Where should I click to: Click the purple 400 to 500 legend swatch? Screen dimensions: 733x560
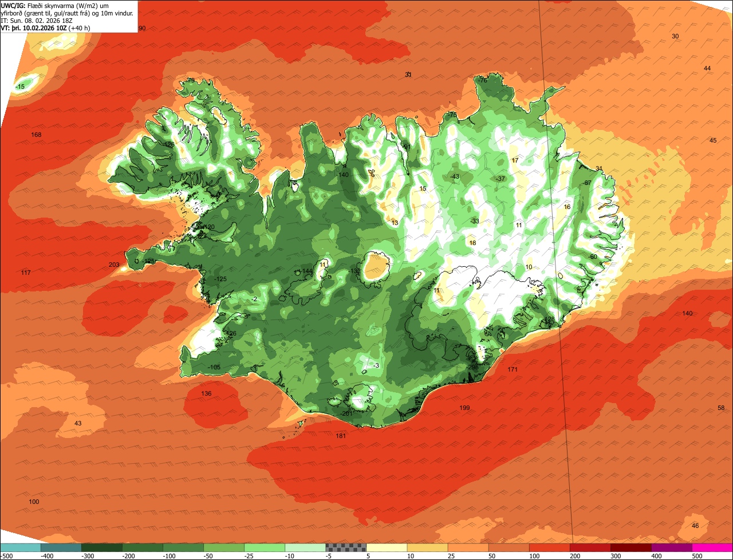click(671, 547)
